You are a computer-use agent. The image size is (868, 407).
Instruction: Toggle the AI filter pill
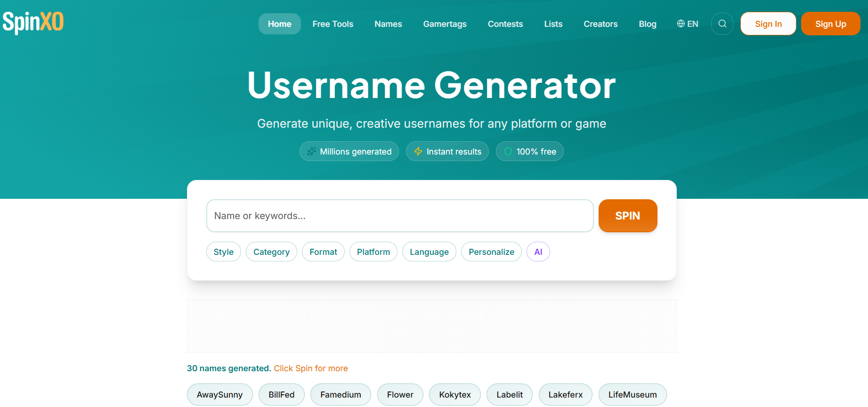[x=538, y=252]
